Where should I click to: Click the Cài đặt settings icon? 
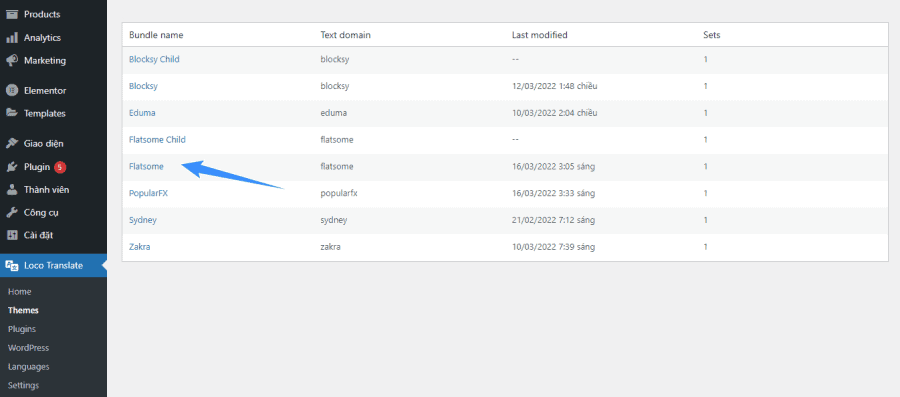(11, 235)
